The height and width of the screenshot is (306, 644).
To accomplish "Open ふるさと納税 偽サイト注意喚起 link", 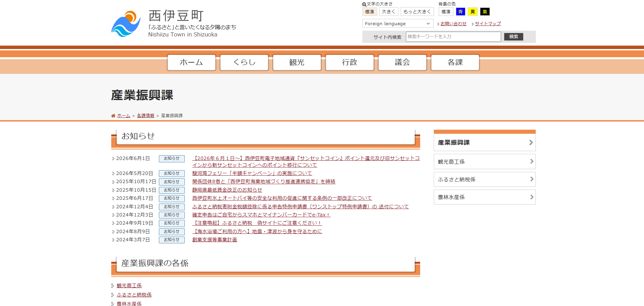I will pyautogui.click(x=257, y=223).
